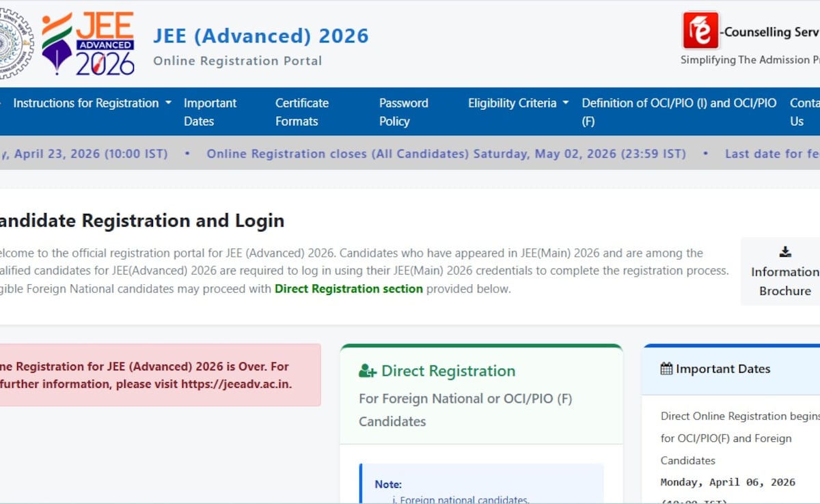This screenshot has width=820, height=504.
Task: Follow the Direct Registration section link
Action: [x=348, y=289]
